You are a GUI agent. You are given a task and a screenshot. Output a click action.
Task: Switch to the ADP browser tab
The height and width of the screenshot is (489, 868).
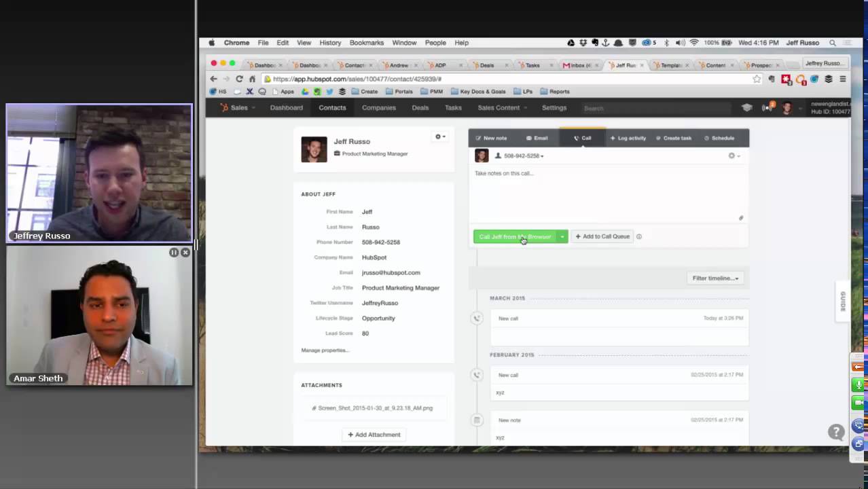click(x=441, y=65)
